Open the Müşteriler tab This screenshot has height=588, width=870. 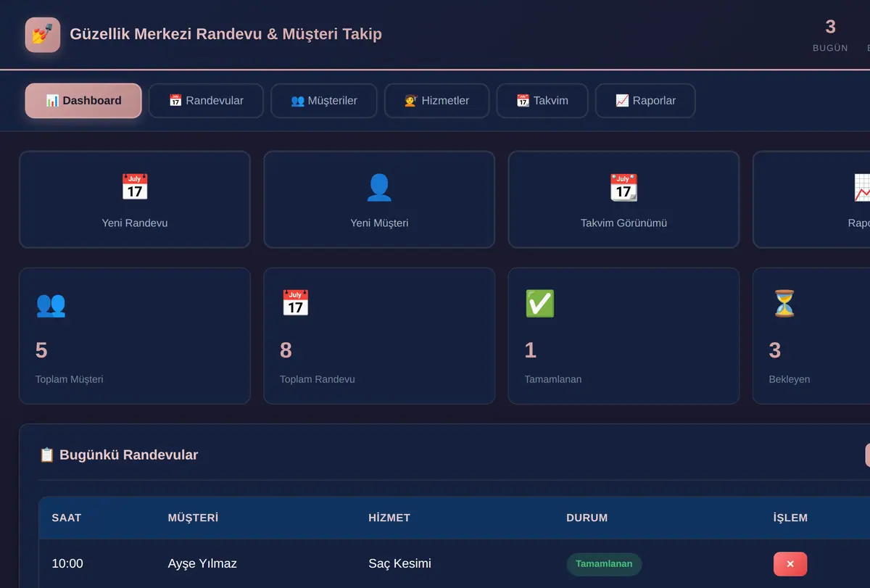pyautogui.click(x=324, y=101)
